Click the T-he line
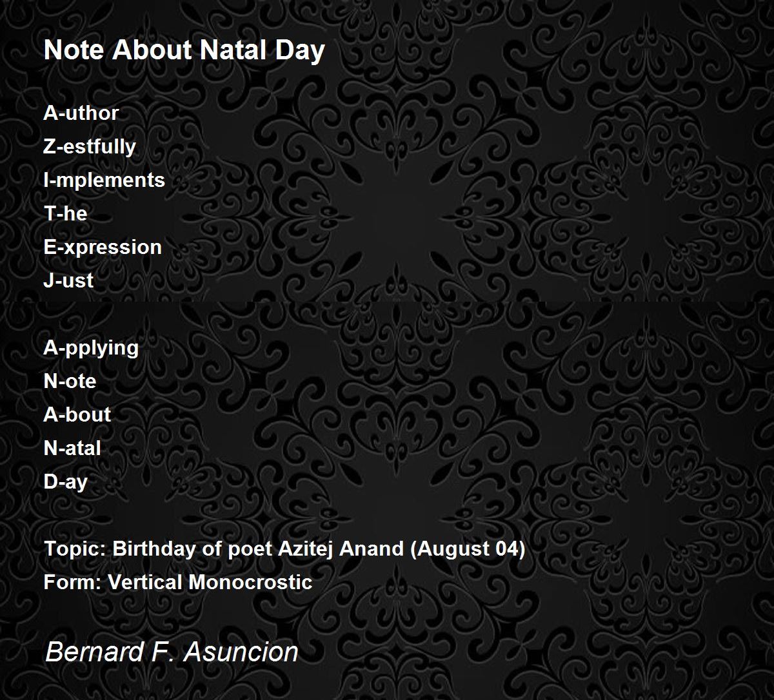 (65, 213)
